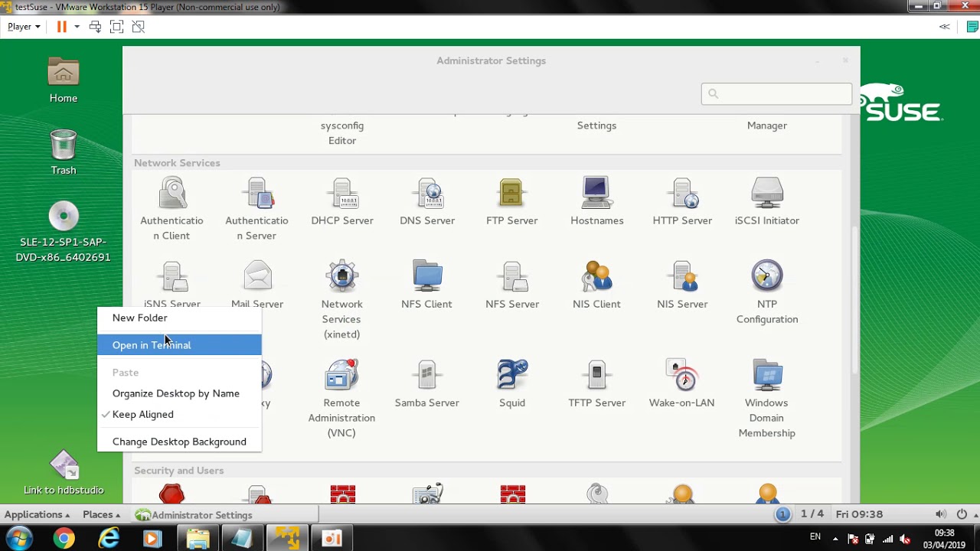Expand the pause button dropdown arrow

click(x=77, y=26)
